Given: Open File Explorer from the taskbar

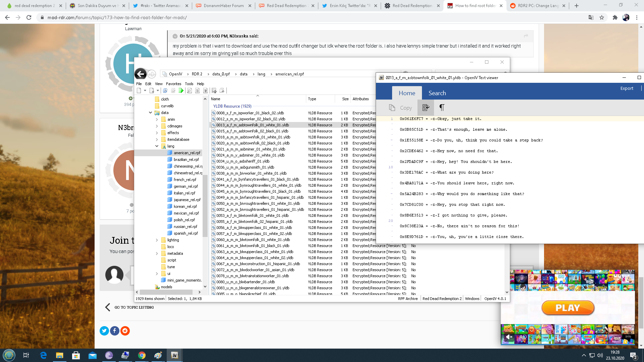Looking at the screenshot, I should [x=59, y=355].
